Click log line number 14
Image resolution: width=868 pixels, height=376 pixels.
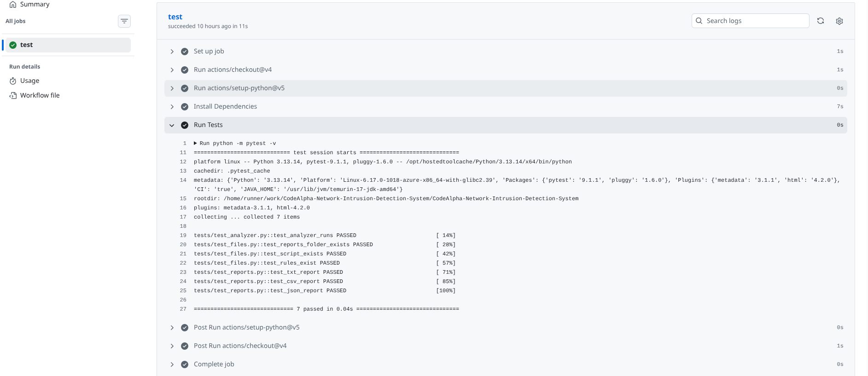[x=183, y=180]
